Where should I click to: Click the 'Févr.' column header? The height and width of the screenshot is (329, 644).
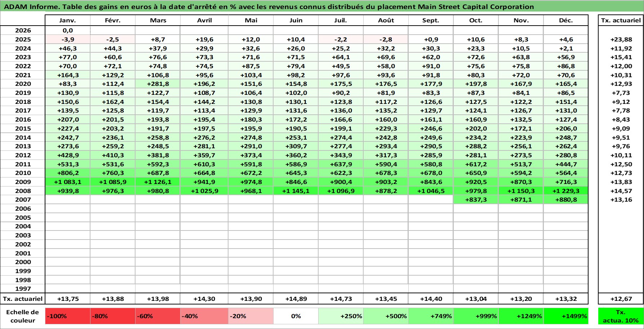(113, 20)
